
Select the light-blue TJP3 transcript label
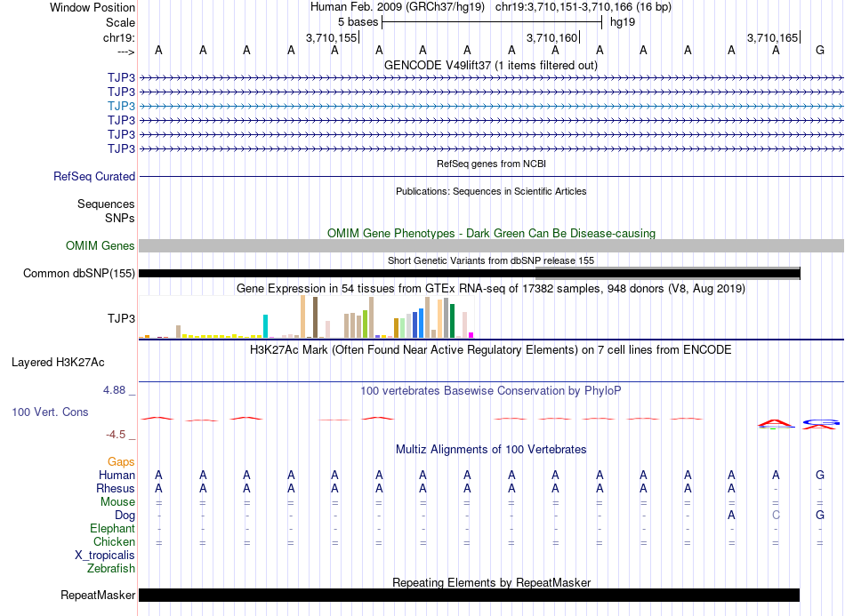[121, 106]
